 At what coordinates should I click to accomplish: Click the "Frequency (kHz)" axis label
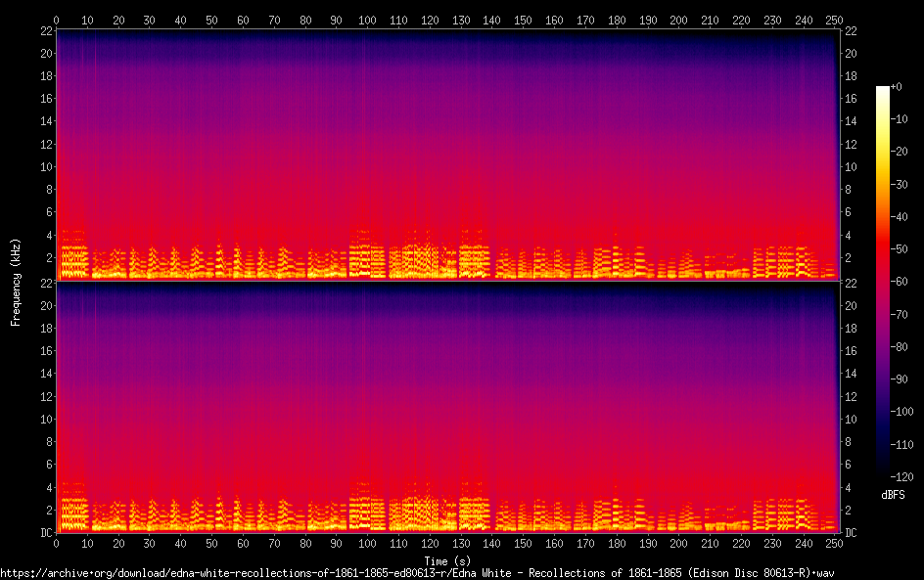tap(16, 282)
